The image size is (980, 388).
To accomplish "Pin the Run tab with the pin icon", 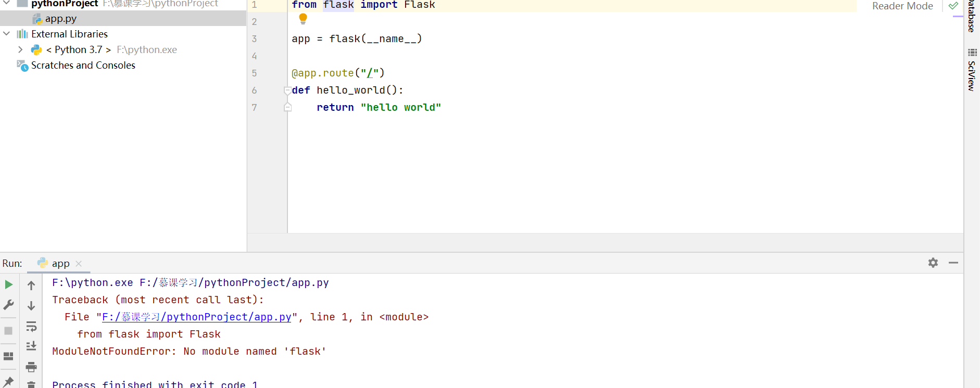I will click(8, 382).
